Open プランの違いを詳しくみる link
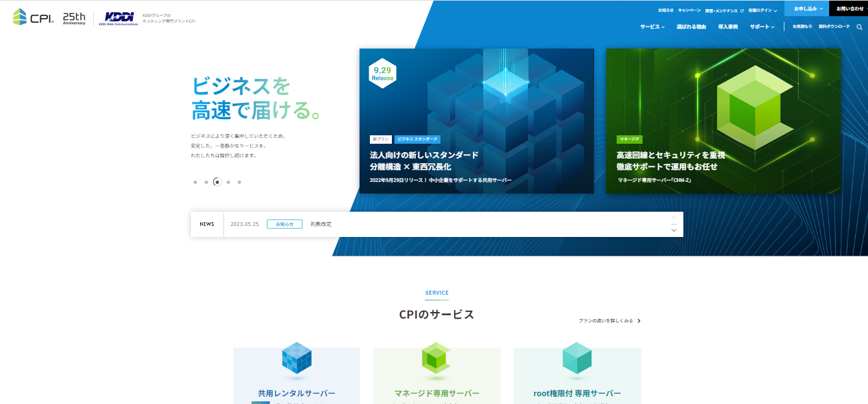 point(608,320)
